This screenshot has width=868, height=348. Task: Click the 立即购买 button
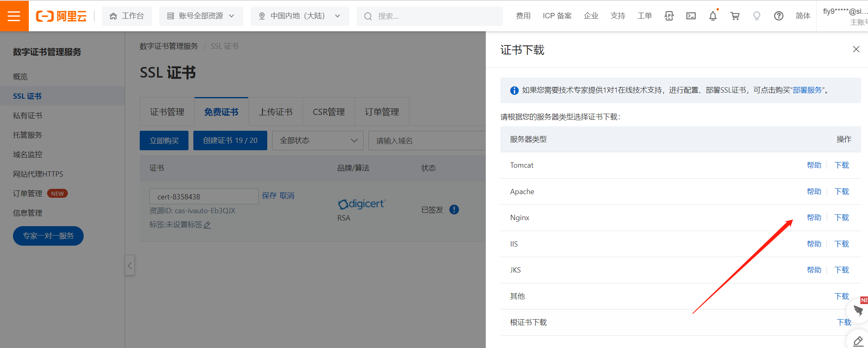pos(164,140)
